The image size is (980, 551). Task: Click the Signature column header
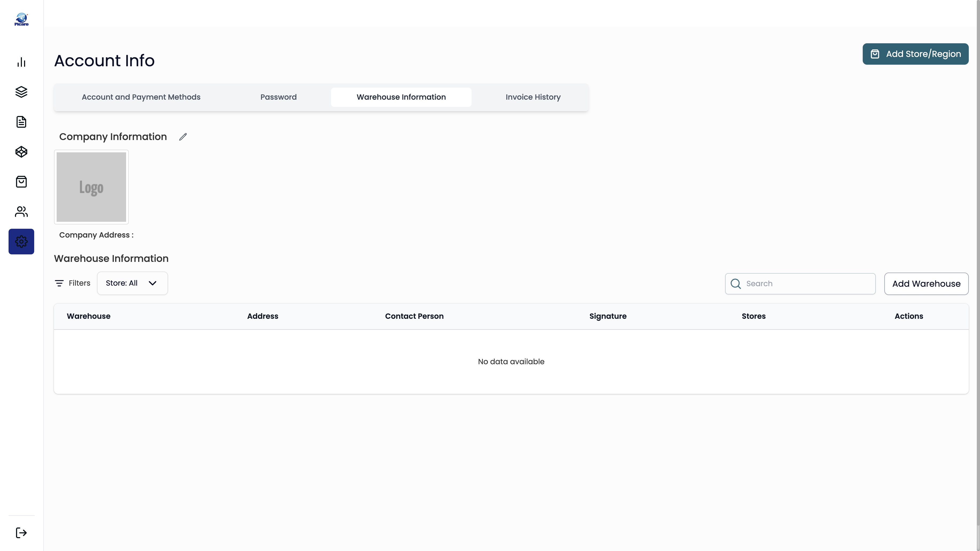click(x=608, y=316)
